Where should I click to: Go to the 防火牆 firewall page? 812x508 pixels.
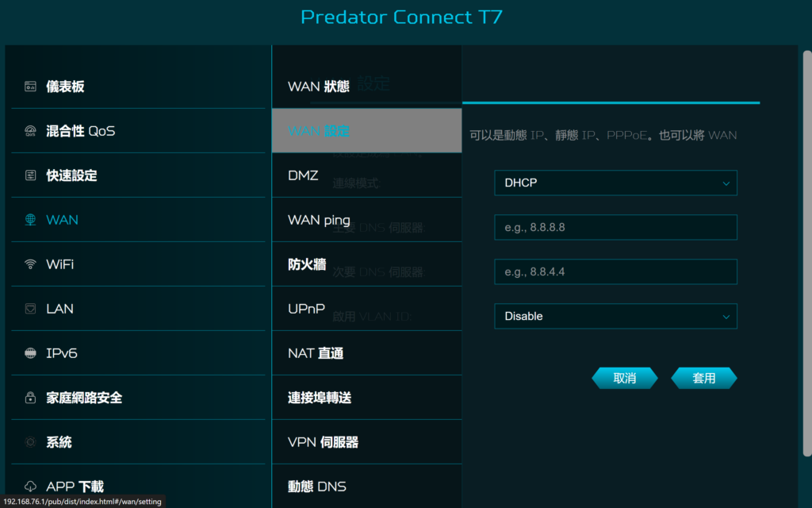tap(366, 264)
